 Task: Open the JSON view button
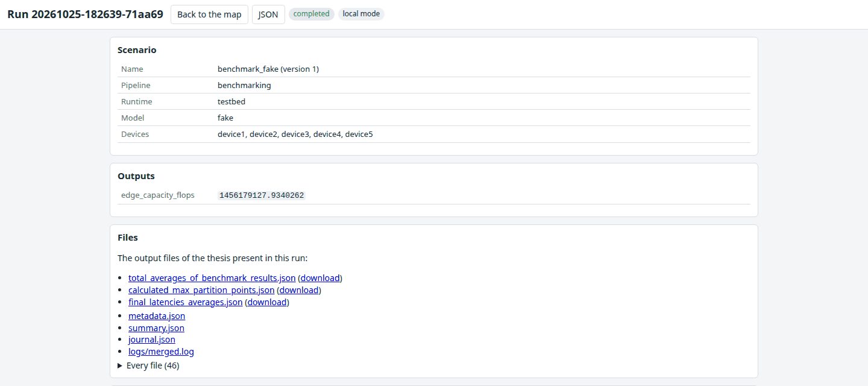(268, 14)
